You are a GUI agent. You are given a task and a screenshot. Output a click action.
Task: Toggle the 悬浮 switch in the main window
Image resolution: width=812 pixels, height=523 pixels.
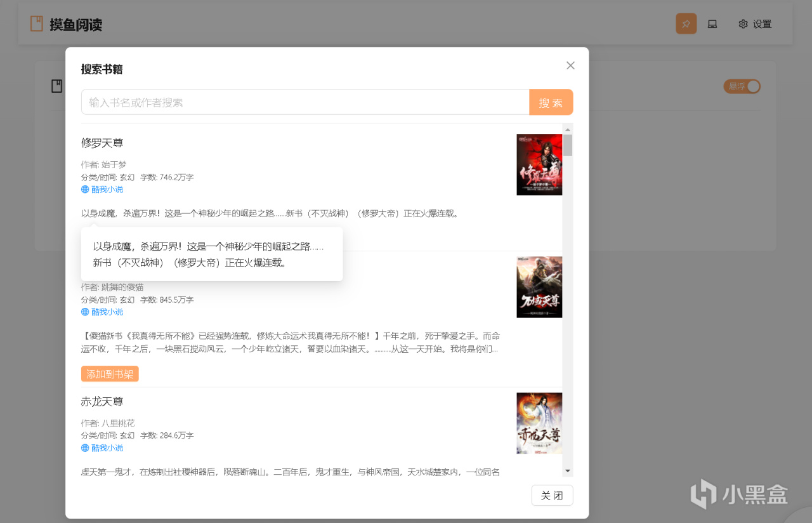point(742,86)
